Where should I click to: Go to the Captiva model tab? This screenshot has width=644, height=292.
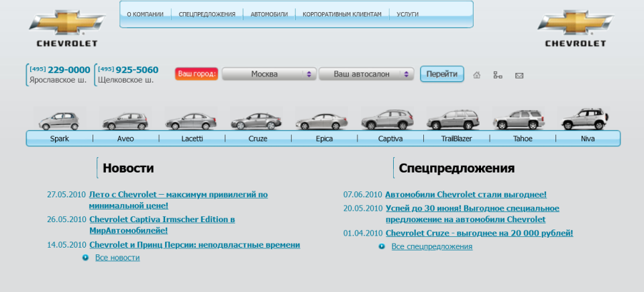coord(390,138)
